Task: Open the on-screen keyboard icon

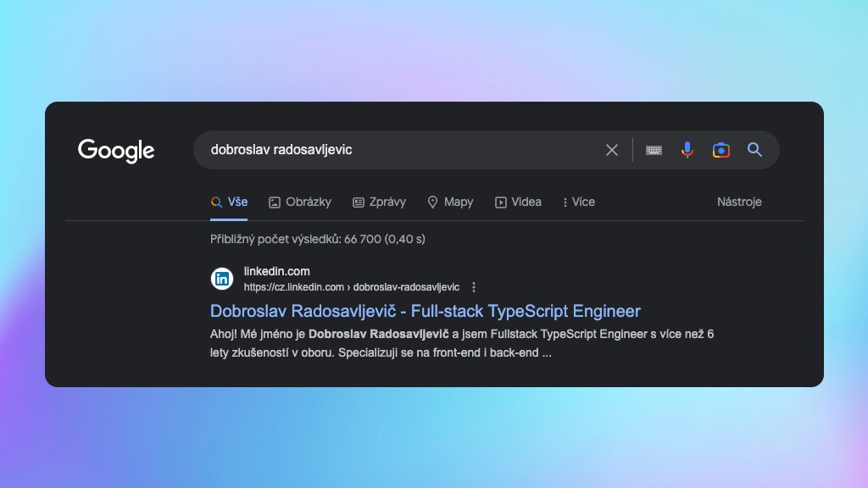Action: (x=654, y=150)
